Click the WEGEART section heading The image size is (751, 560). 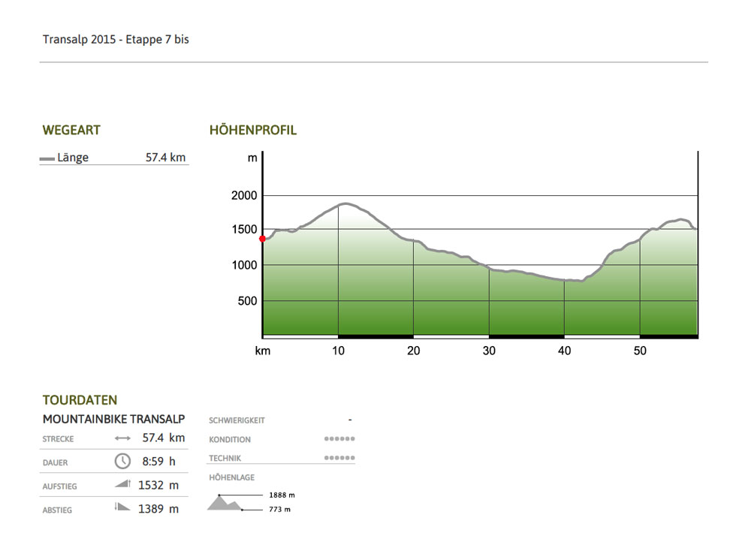tap(71, 130)
